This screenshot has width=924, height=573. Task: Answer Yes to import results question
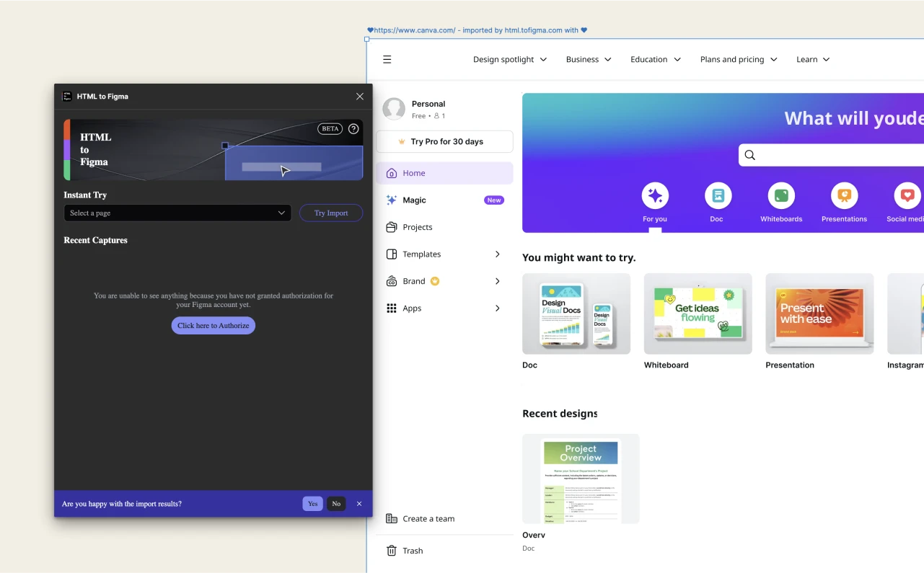pyautogui.click(x=312, y=504)
